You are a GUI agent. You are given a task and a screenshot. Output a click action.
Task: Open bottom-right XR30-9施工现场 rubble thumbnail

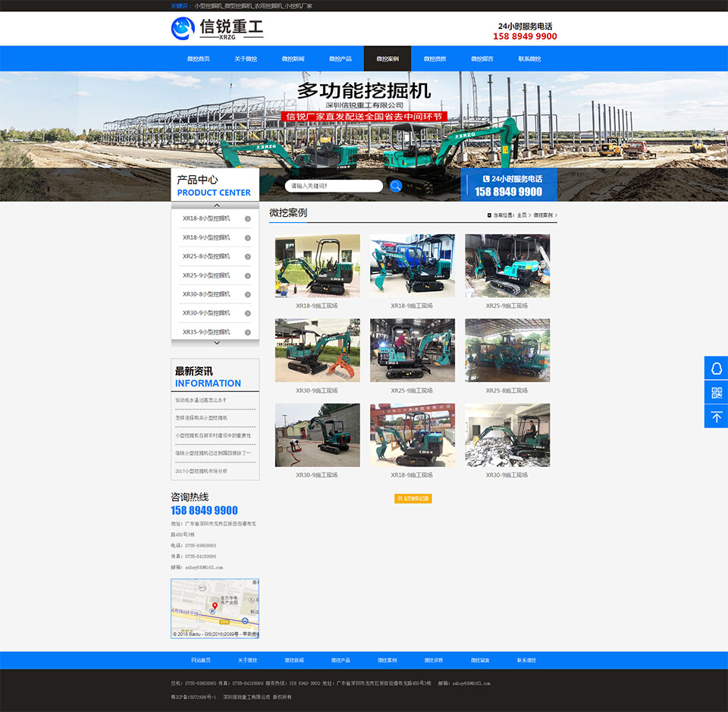(507, 435)
